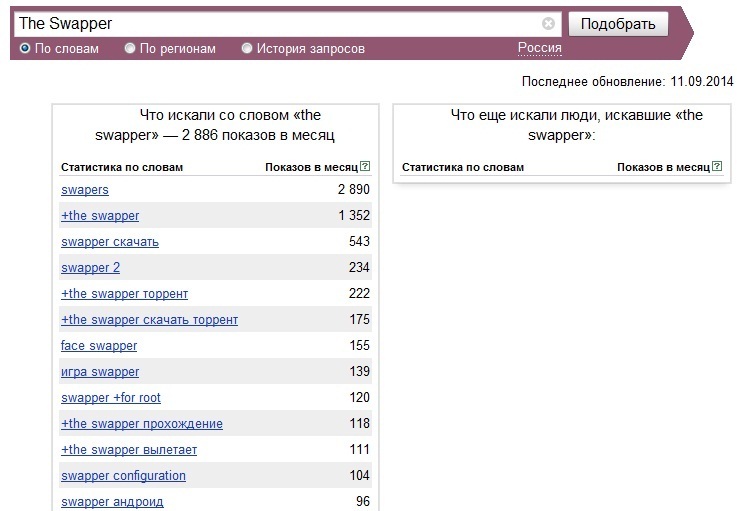Open help icon next to left Показов в месяц
This screenshot has width=737, height=511.
point(365,166)
